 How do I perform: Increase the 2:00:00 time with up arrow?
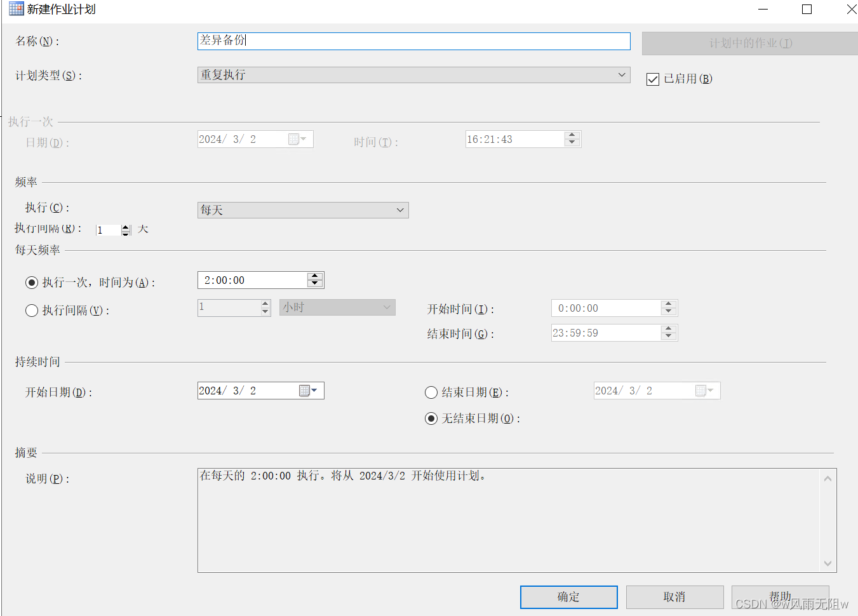(315, 276)
